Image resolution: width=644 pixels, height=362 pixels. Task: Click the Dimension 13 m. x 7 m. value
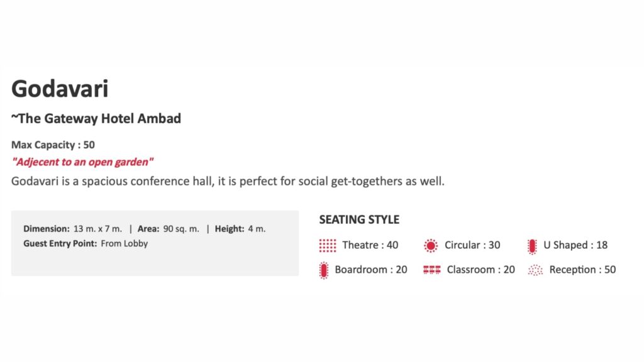97,229
